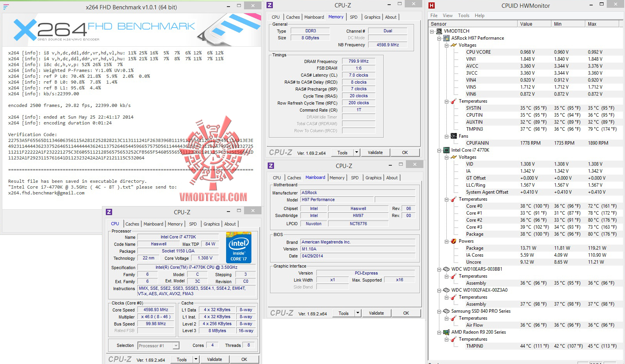Collapse the Fans node in HWMonitor

coord(446,136)
